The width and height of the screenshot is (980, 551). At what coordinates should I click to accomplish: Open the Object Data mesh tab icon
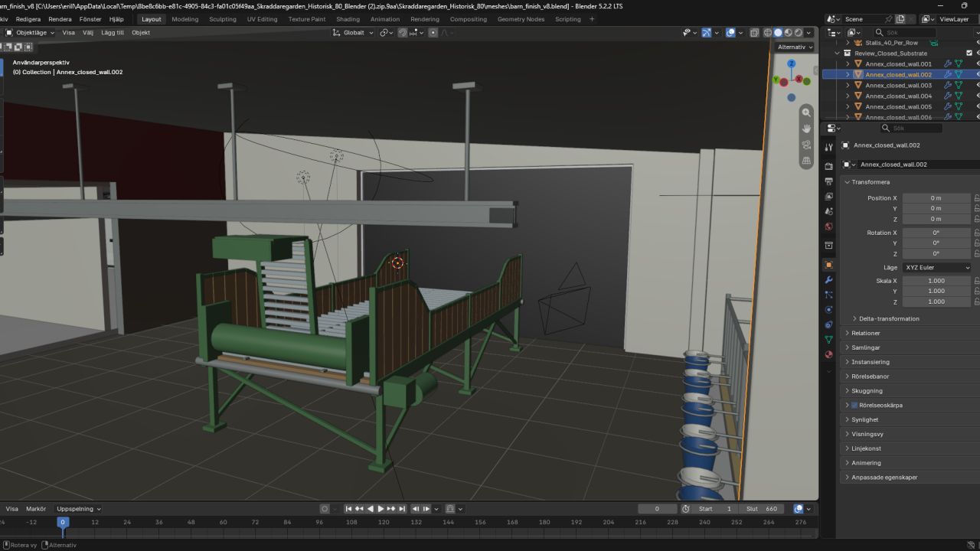[828, 340]
